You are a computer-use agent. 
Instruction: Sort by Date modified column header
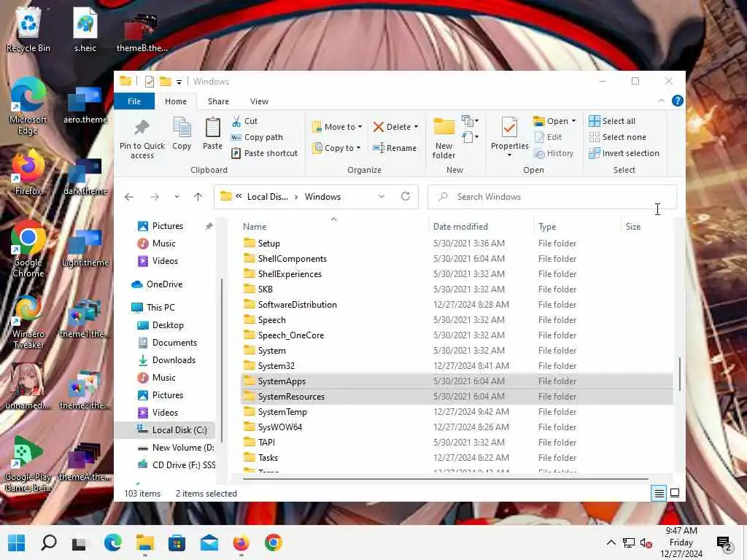pyautogui.click(x=460, y=227)
